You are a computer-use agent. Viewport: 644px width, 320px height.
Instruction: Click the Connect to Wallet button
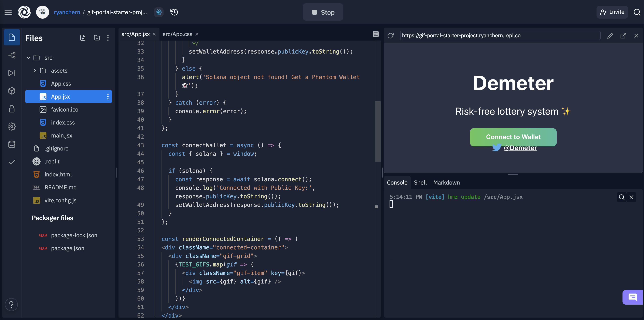point(513,137)
